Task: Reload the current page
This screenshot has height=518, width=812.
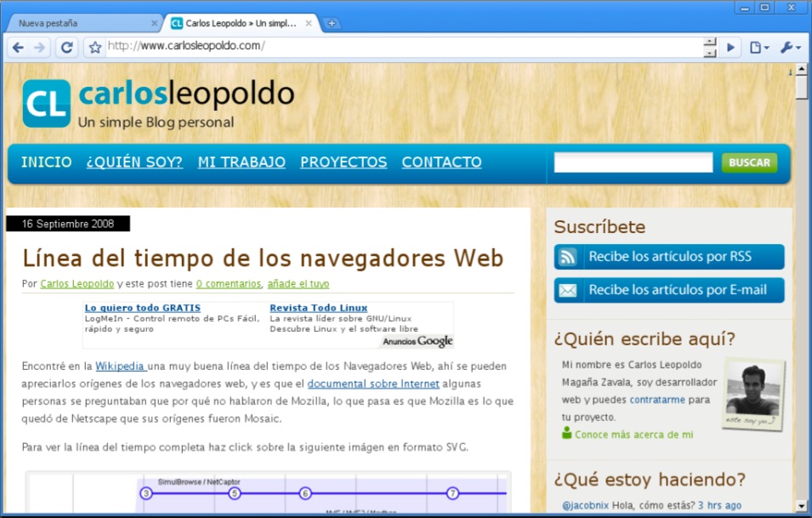Action: [x=67, y=48]
